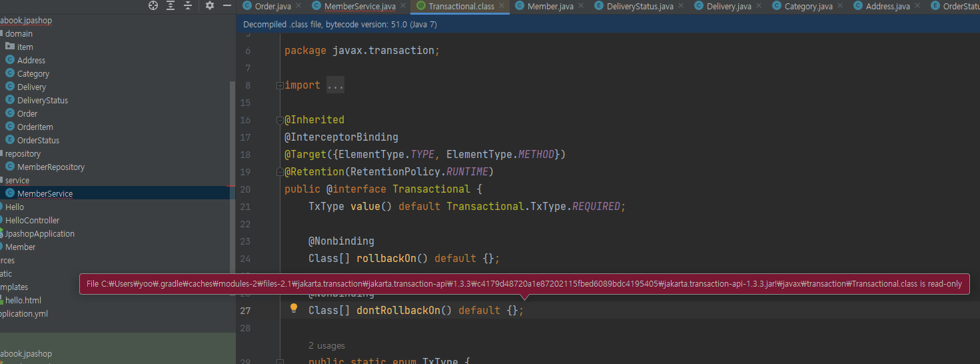Click the locate opened file target icon

pyautogui.click(x=153, y=5)
